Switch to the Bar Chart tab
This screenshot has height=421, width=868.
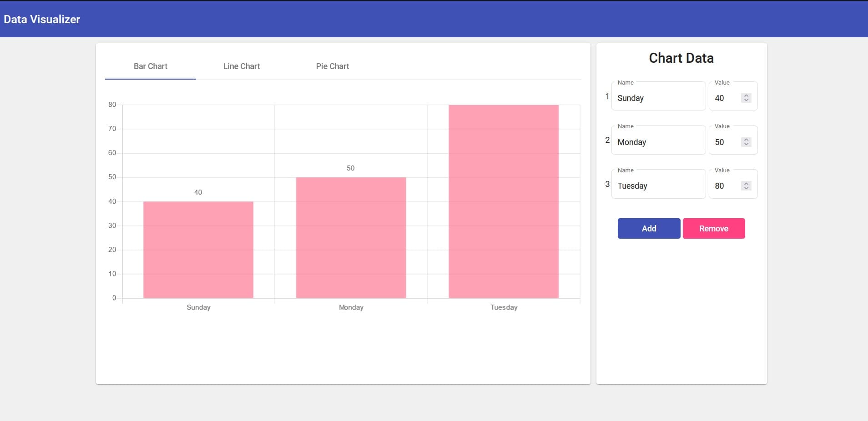[151, 66]
